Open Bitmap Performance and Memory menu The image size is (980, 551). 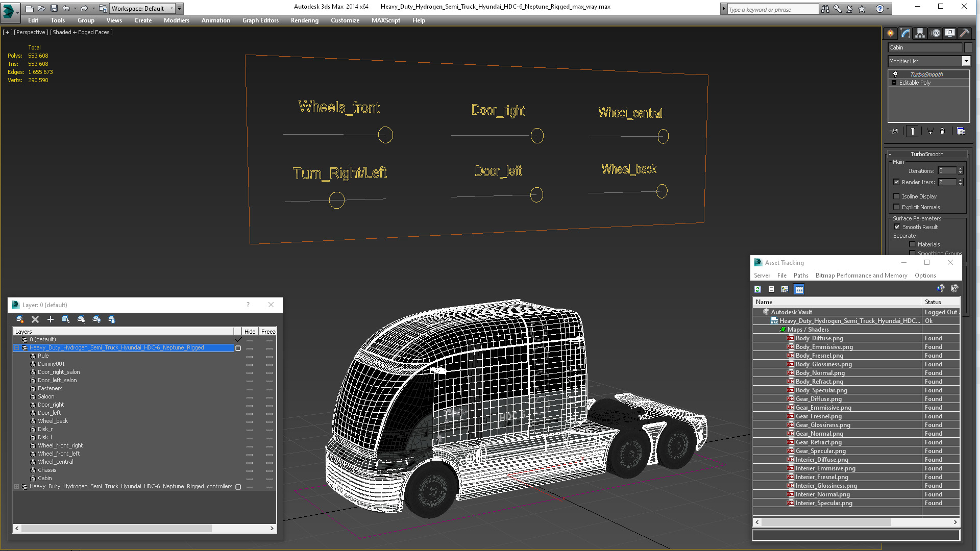(x=861, y=275)
